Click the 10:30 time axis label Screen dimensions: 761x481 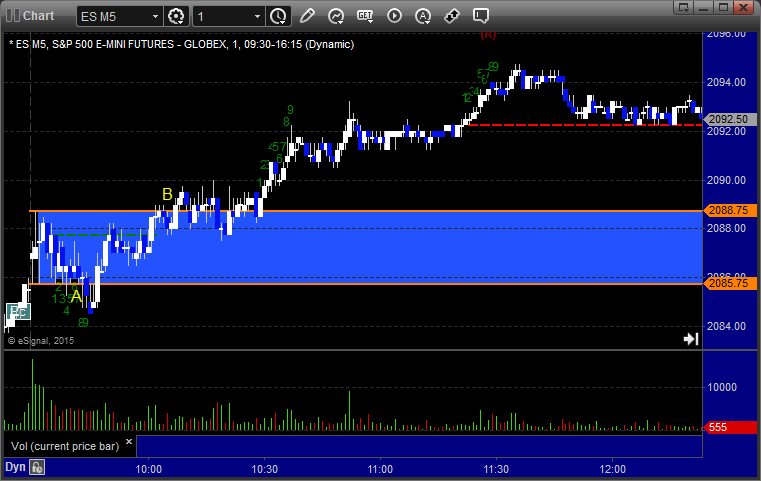pos(265,469)
